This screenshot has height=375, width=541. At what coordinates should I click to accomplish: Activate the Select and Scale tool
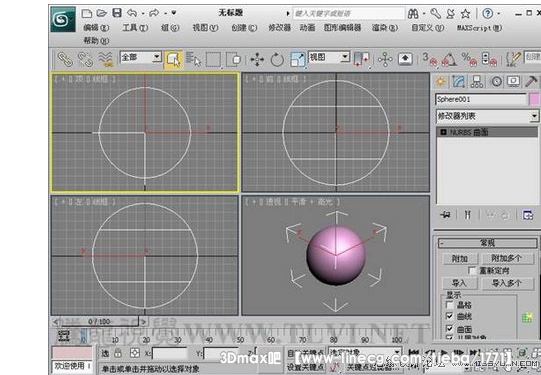click(x=297, y=59)
